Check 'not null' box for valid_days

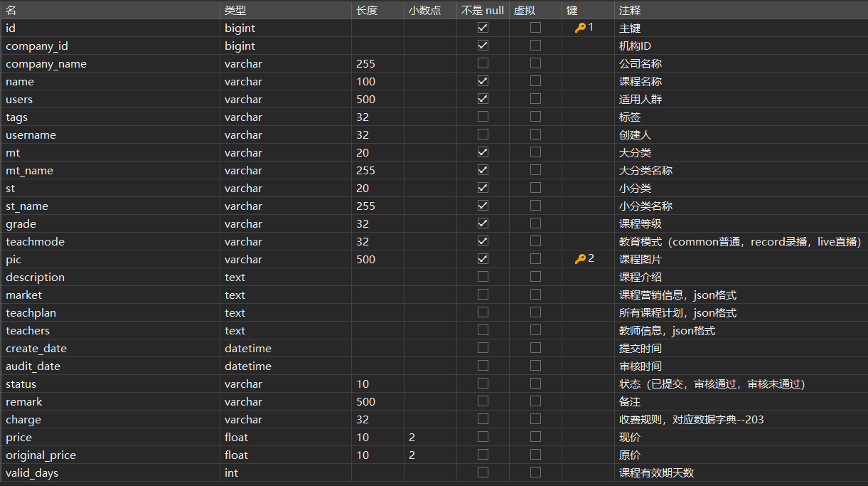[x=483, y=472]
